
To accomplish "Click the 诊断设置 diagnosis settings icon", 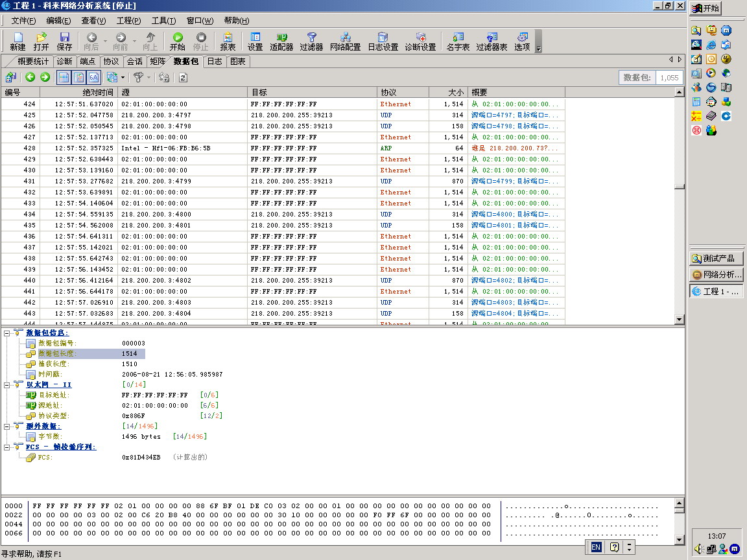I will click(420, 41).
